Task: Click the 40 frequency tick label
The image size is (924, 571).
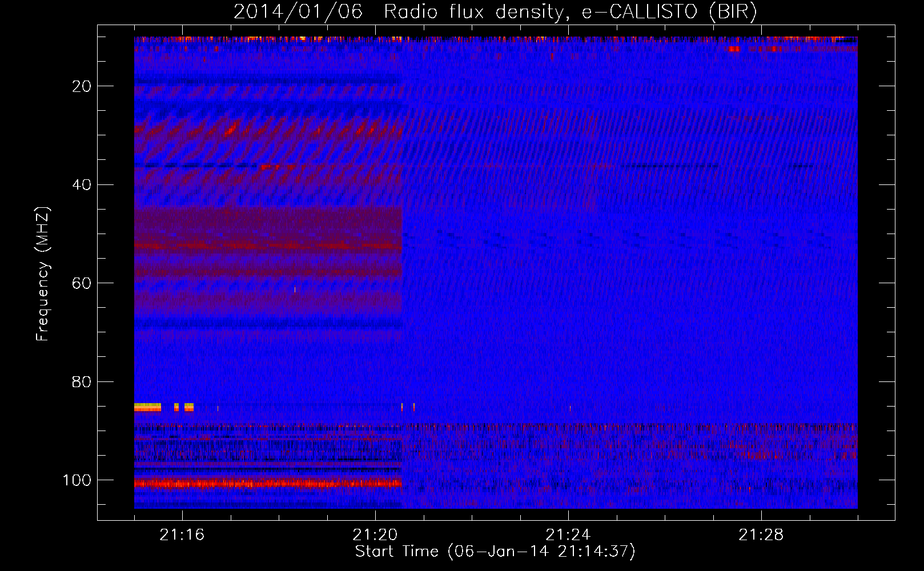Action: pyautogui.click(x=82, y=185)
